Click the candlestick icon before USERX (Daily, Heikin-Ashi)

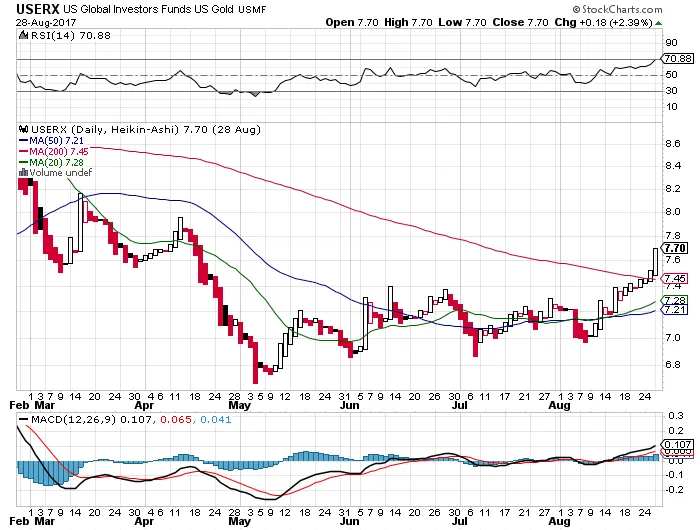pos(24,129)
